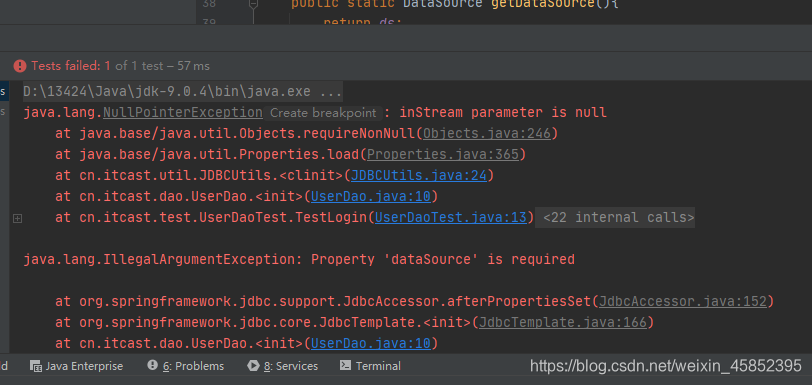
Task: Click the Problems warning icon
Action: click(x=152, y=365)
